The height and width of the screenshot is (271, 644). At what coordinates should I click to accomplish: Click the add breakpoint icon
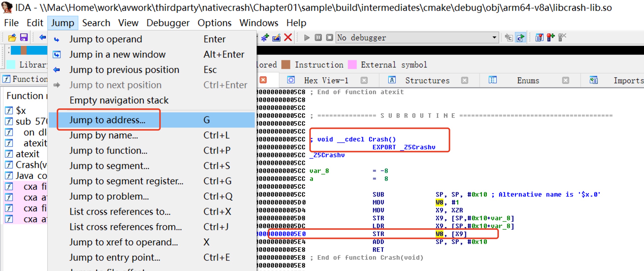[550, 38]
